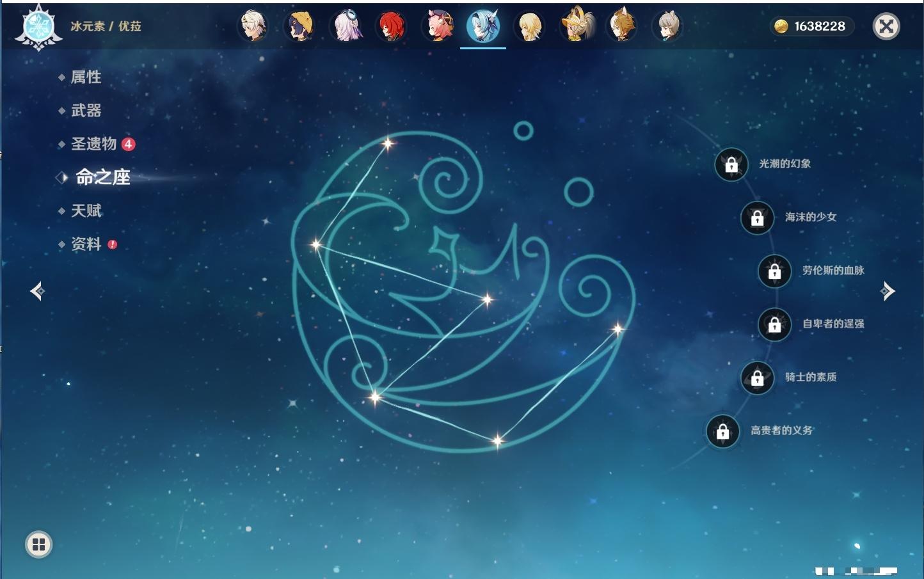Screen dimensions: 924x579
Task: Select the character with yellow cap and ponytail
Action: coord(576,26)
